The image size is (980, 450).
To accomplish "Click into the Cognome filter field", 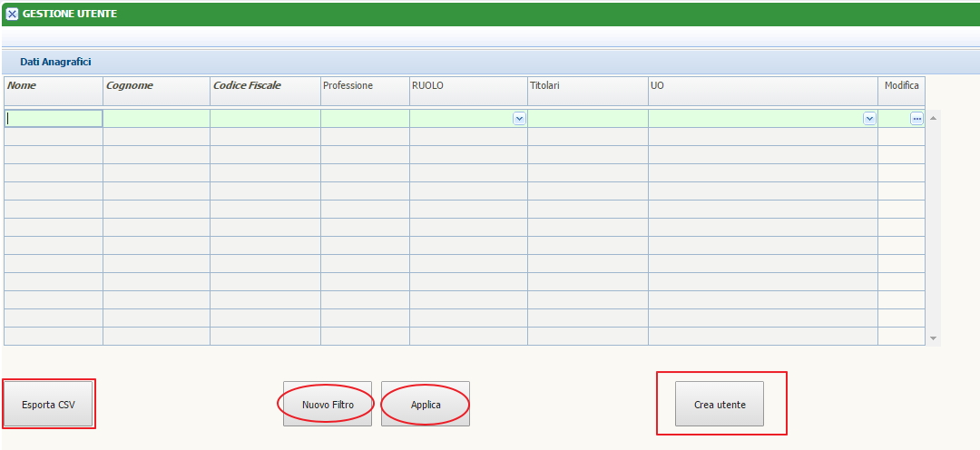I will pos(156,119).
